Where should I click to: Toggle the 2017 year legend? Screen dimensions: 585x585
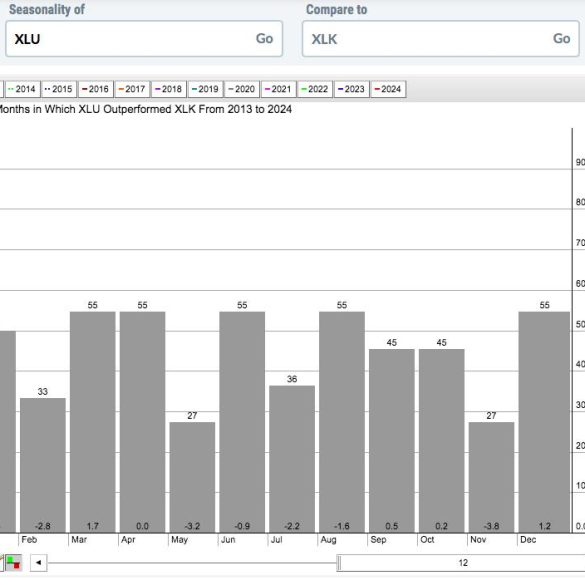132,89
